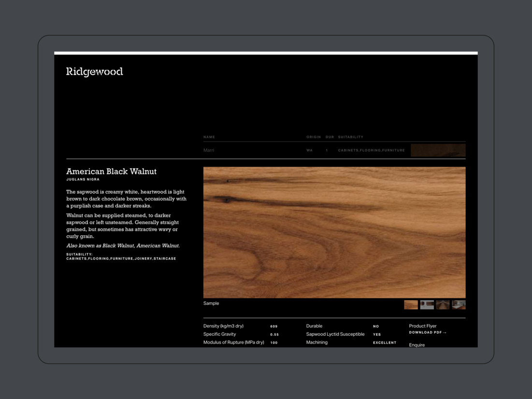Click the Marri row suitability text
The width and height of the screenshot is (532, 399).
(371, 150)
